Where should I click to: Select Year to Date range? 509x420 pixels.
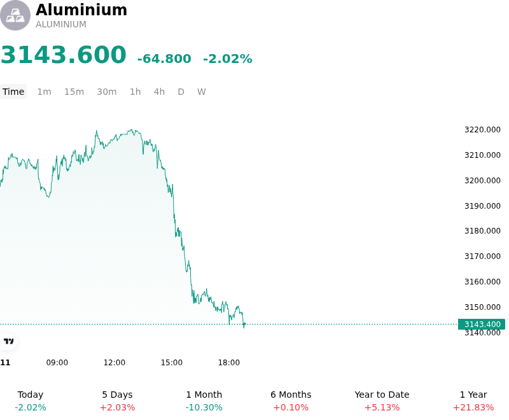[382, 401]
